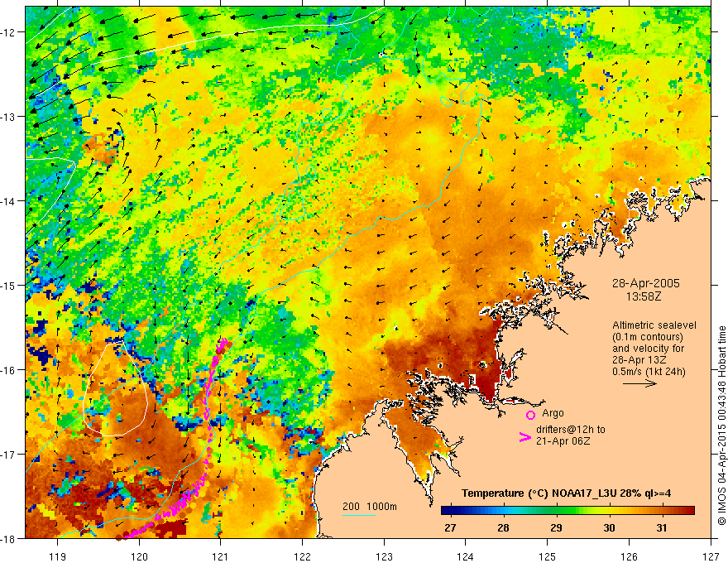Click the 'Altimetric sealevel' caption line
728x563 pixels.
click(654, 325)
